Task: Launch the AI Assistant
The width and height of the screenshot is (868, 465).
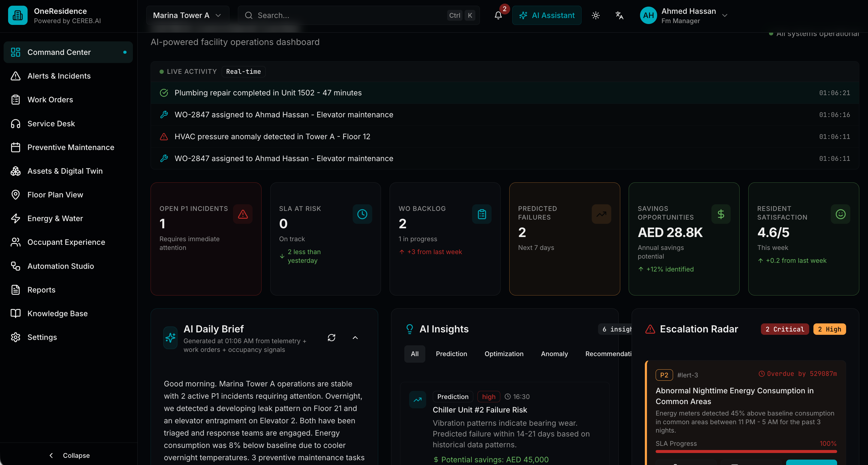Action: click(546, 15)
